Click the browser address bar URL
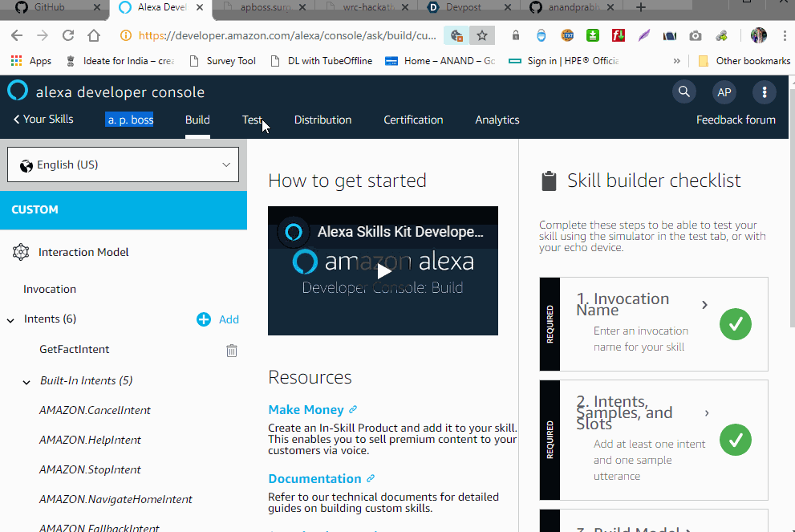The width and height of the screenshot is (795, 532). click(x=287, y=35)
